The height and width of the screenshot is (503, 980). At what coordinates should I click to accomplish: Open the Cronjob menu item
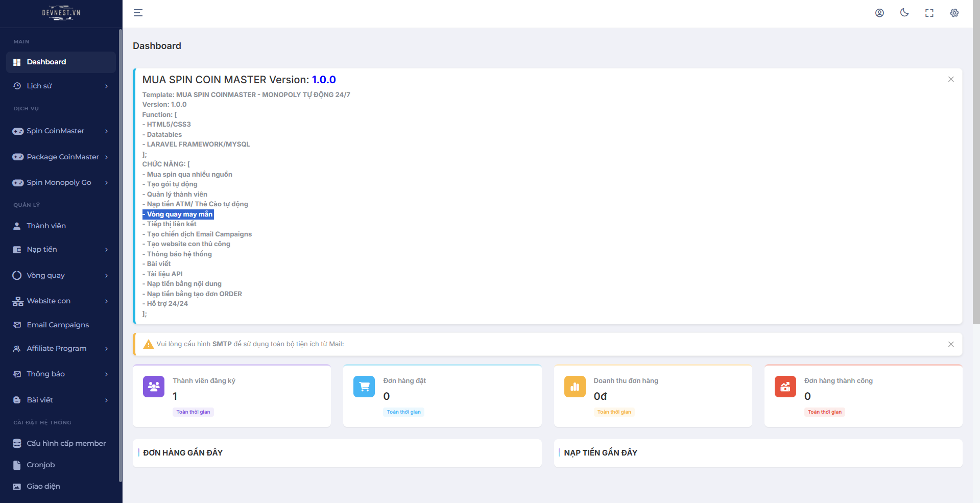coord(61,465)
